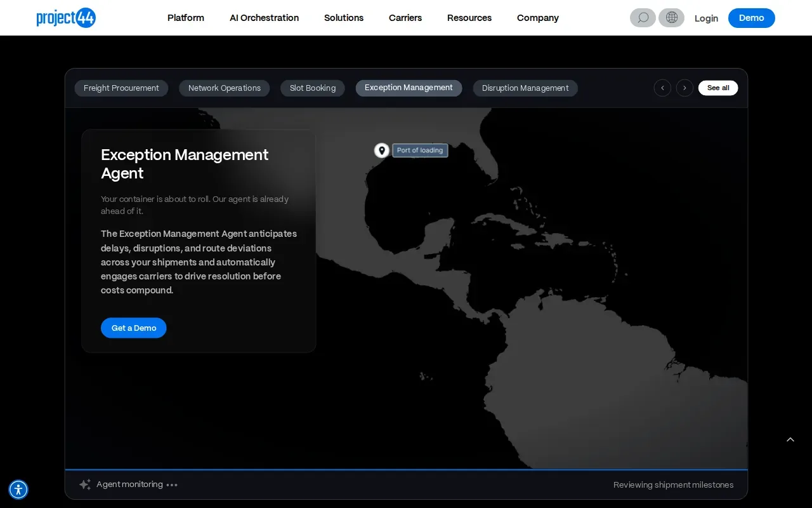Open the AI Orchestration menu

[264, 18]
